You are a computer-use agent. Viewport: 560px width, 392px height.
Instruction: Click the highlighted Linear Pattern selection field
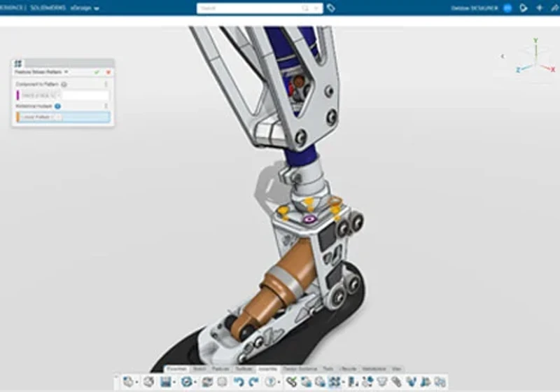[63, 117]
